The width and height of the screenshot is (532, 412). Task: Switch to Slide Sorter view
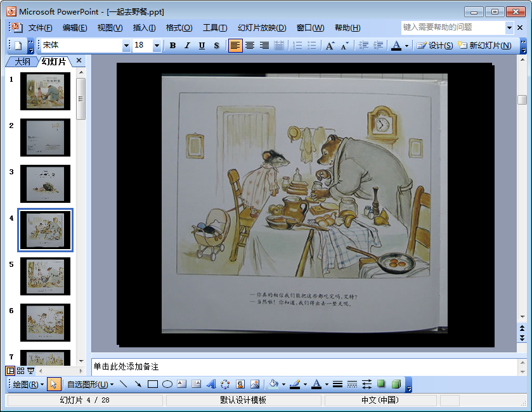[x=21, y=371]
